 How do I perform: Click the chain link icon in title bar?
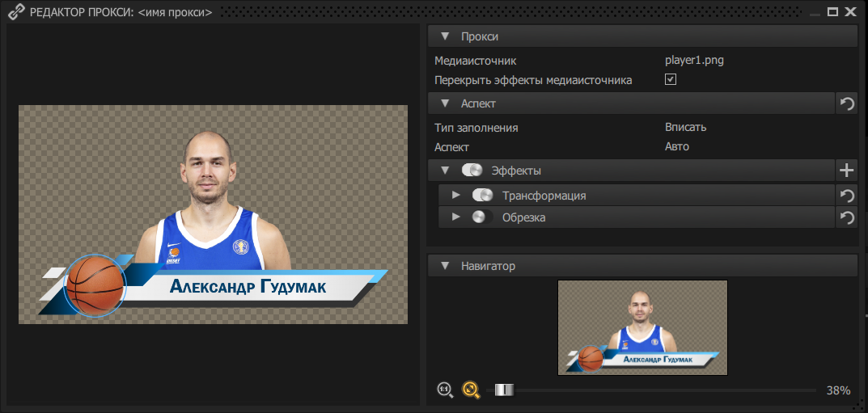[15, 12]
